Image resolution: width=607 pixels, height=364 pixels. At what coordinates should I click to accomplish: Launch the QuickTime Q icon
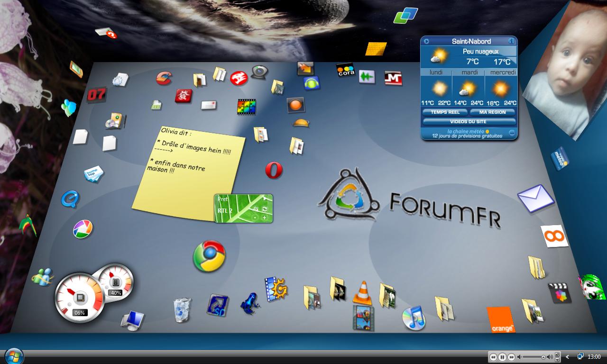70,199
